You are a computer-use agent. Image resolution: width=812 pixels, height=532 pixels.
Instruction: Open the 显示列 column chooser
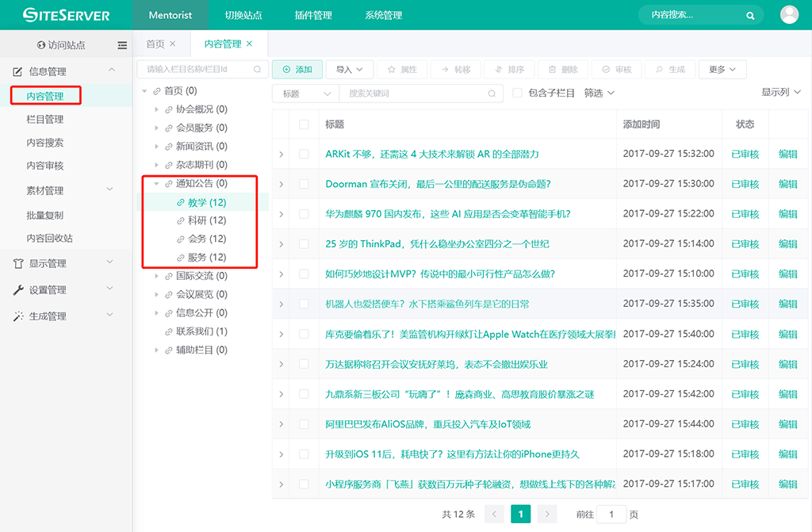coord(780,92)
